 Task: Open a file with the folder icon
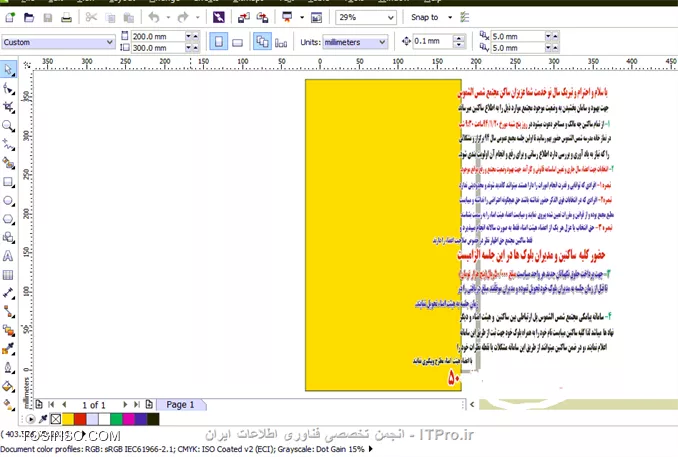point(29,17)
